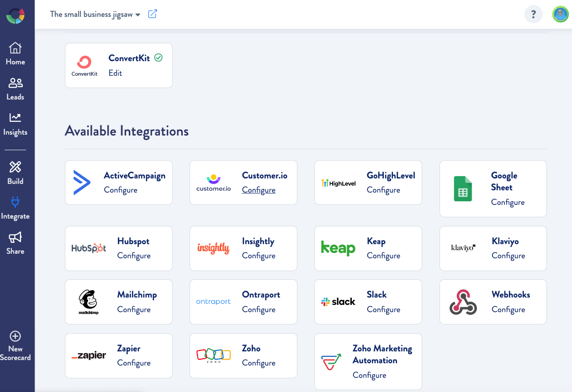Configure the Zoho Marketing Automation integration
The image size is (572, 392).
(x=369, y=375)
